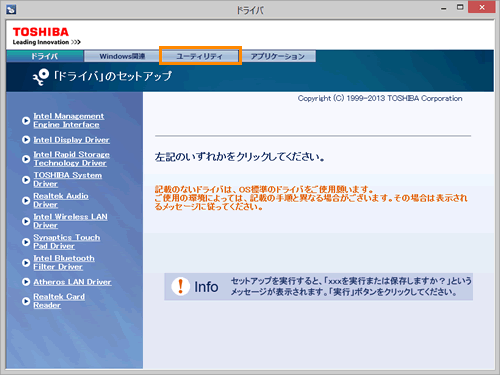The width and height of the screenshot is (500, 375).
Task: Click arrow icon next to Atheros LAN Driver
Action: pos(26,282)
